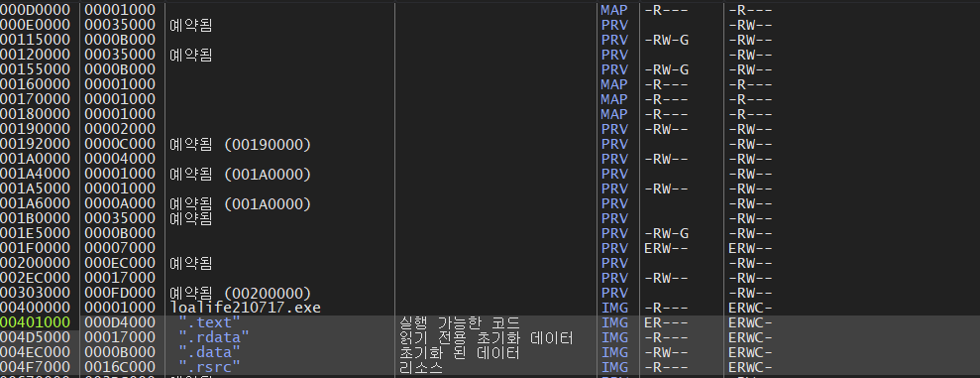Click the 예약됨 (00190000) info cell
The image size is (980, 378).
point(241,145)
